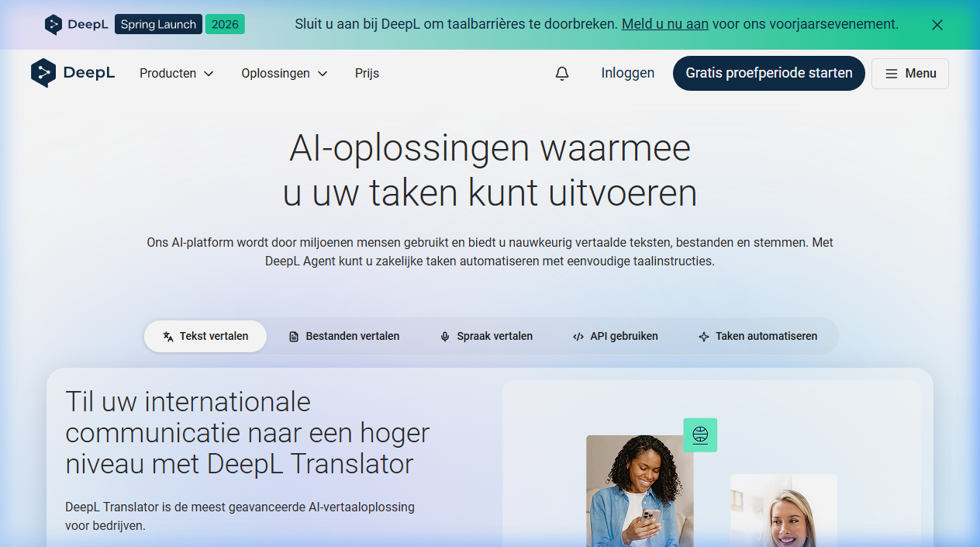The image size is (980, 547).
Task: Click the translate icon in Tekst vertalen tab
Action: [168, 337]
